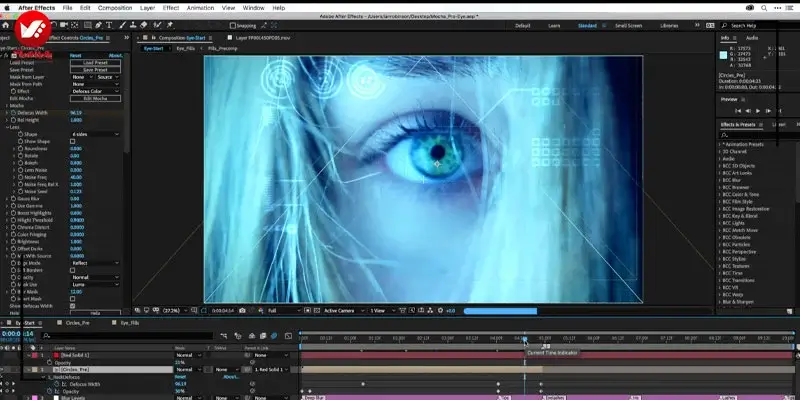The image size is (800, 400).
Task: Open the Layer menu
Action: click(x=147, y=8)
